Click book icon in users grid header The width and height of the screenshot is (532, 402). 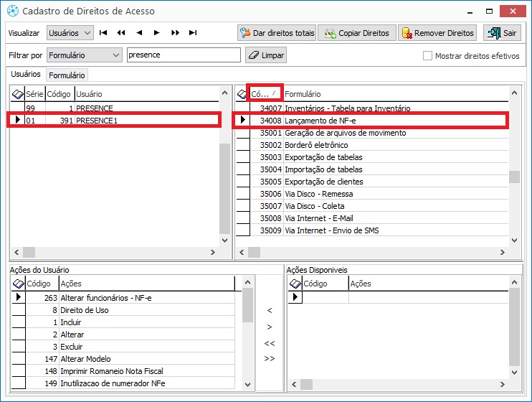(18, 94)
